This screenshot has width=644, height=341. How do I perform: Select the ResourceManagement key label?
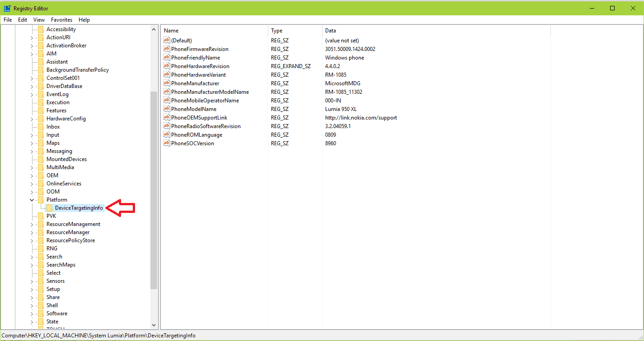coord(73,224)
